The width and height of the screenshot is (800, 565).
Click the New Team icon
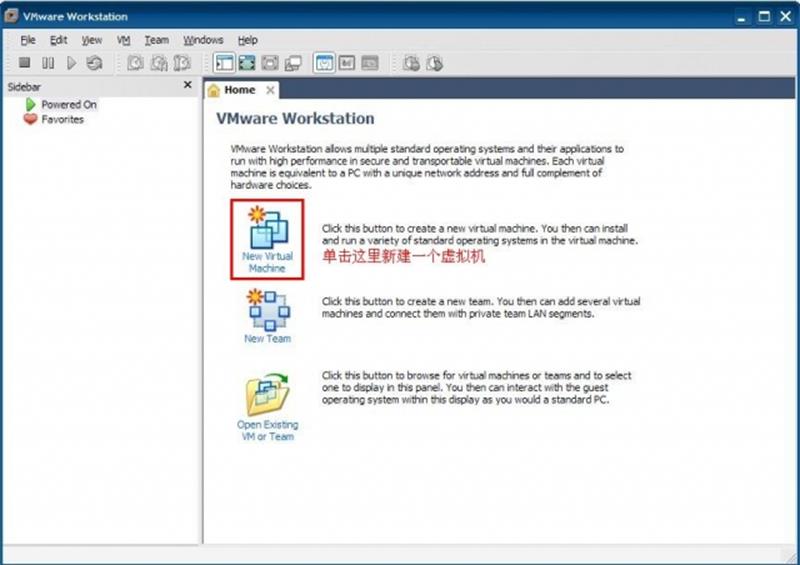click(267, 310)
